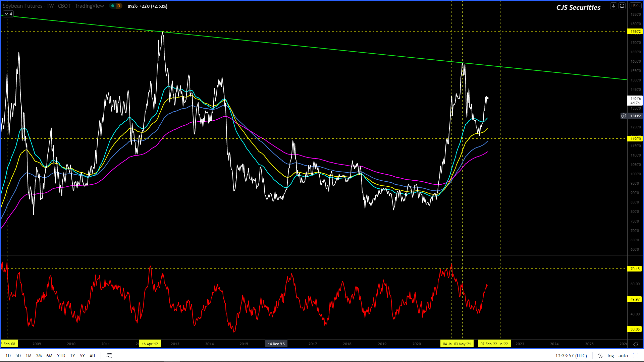Toggle auto scale mode
The width and height of the screenshot is (644, 362).
(x=623, y=356)
